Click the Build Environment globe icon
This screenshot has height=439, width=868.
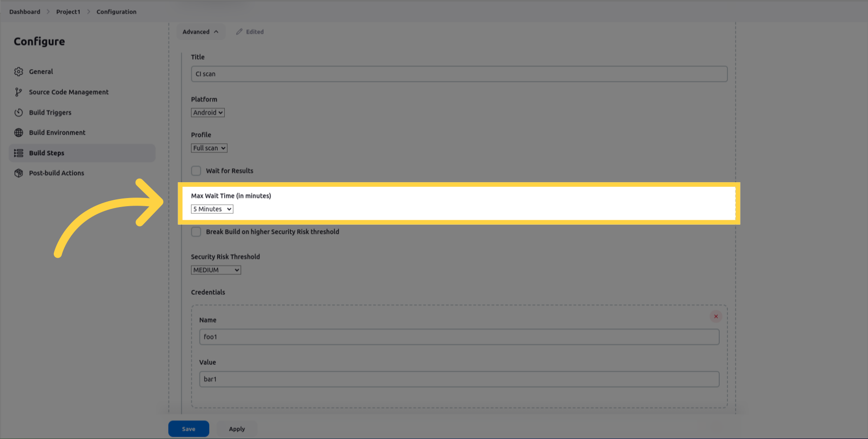coord(19,132)
